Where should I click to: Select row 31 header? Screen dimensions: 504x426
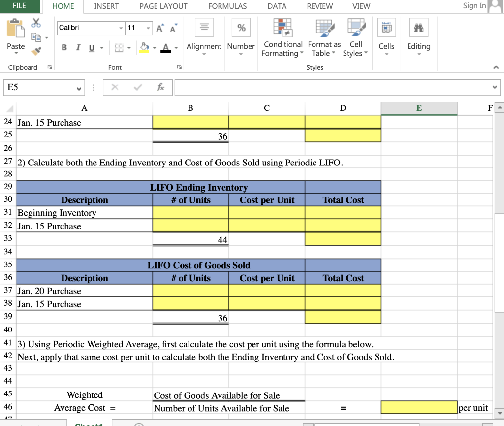pyautogui.click(x=8, y=212)
